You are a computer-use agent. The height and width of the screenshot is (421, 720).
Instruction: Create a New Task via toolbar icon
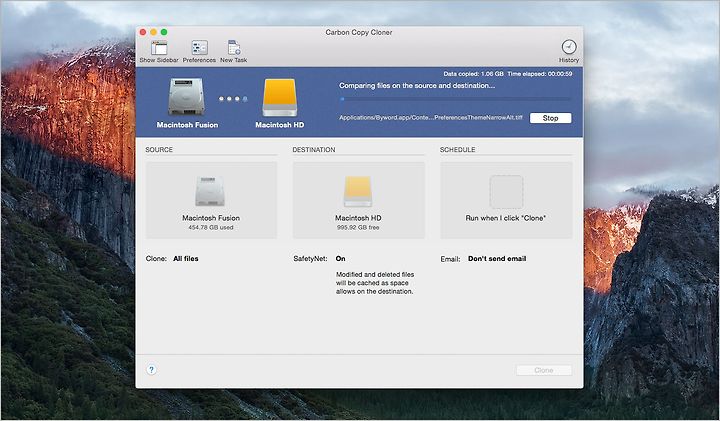pos(234,51)
